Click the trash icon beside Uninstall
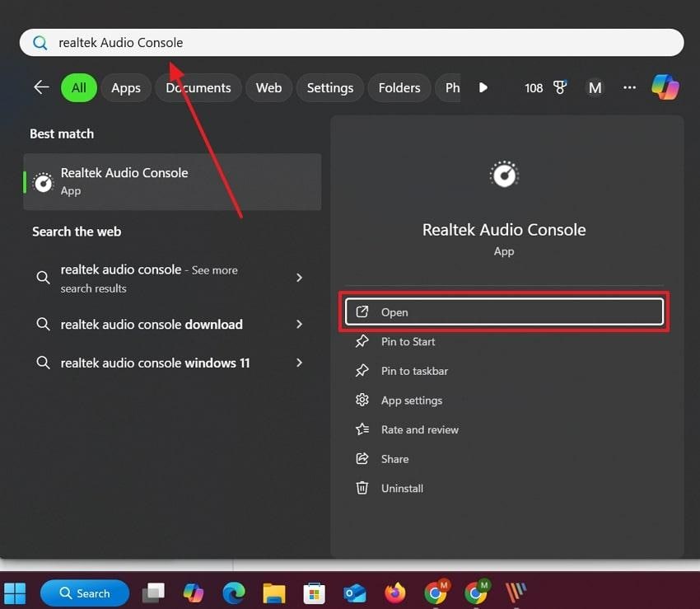 [362, 488]
